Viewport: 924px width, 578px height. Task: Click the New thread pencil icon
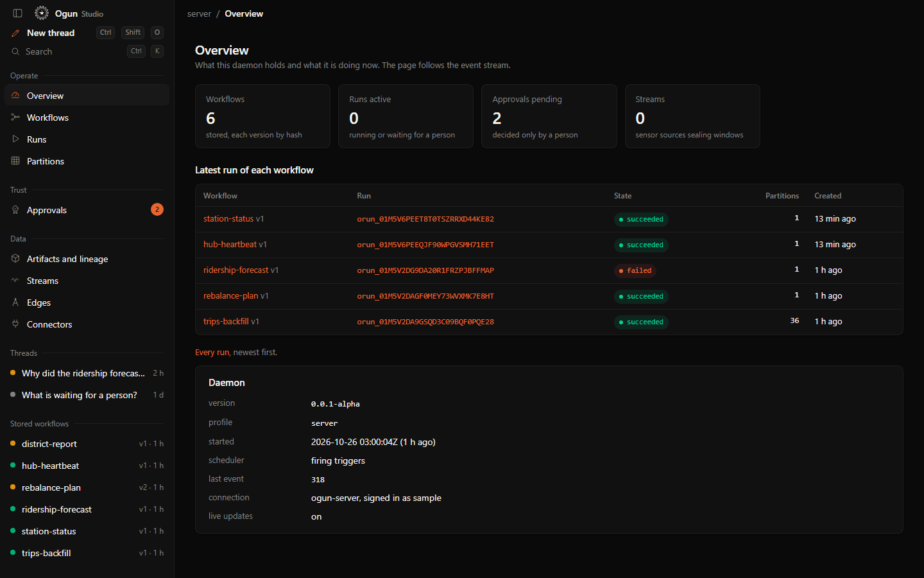[x=15, y=33]
